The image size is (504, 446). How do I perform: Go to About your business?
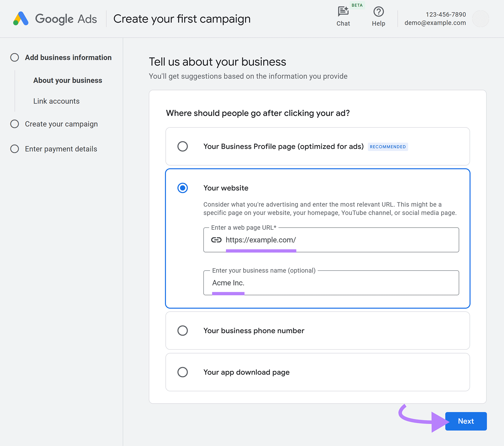(67, 80)
